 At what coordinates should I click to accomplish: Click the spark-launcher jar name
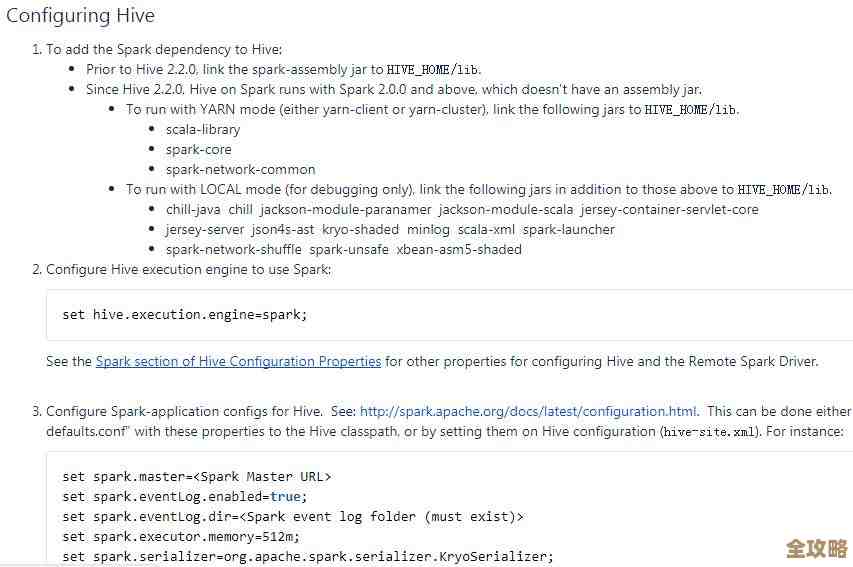(568, 229)
